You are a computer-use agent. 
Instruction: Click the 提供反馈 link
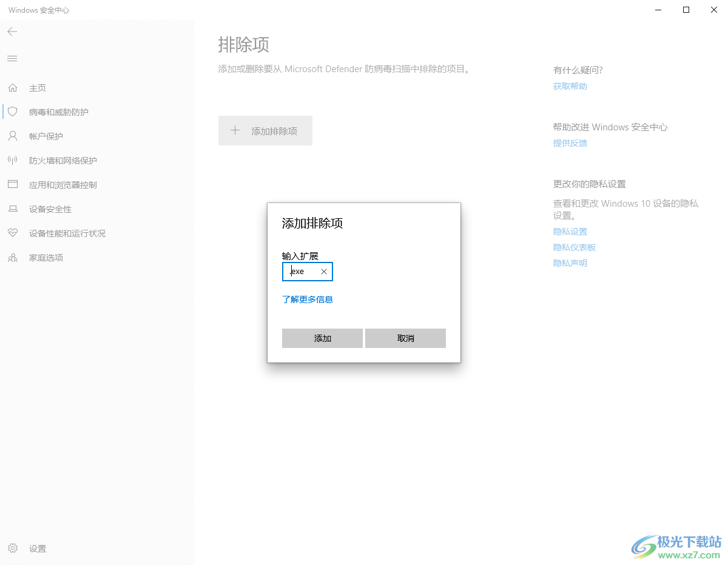570,143
